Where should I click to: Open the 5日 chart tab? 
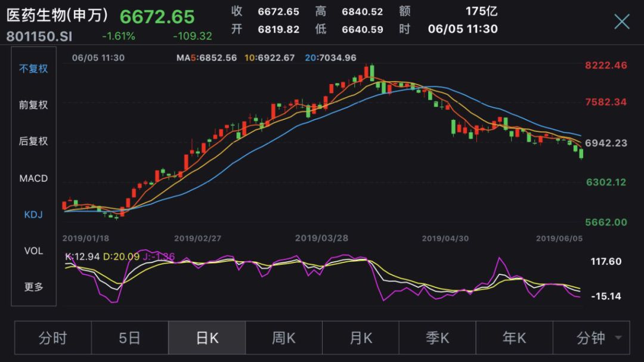[x=130, y=338]
